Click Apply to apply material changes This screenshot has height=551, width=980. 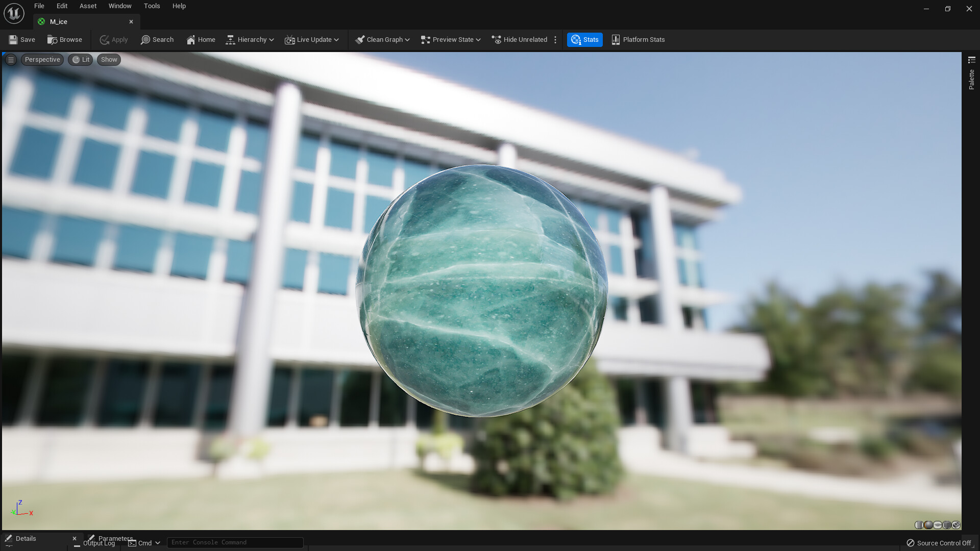[x=113, y=39]
